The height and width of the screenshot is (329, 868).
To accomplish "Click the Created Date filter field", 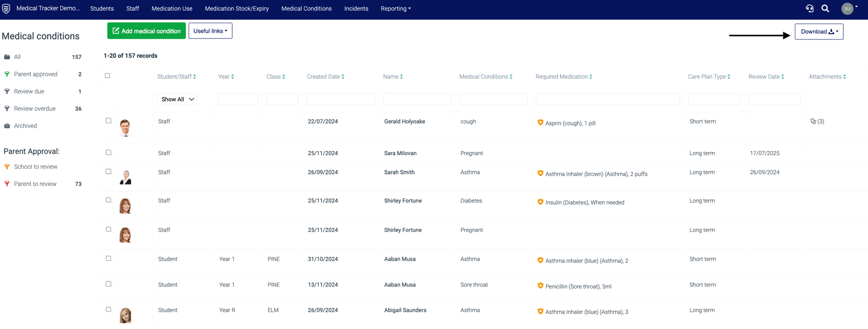I will coord(341,99).
